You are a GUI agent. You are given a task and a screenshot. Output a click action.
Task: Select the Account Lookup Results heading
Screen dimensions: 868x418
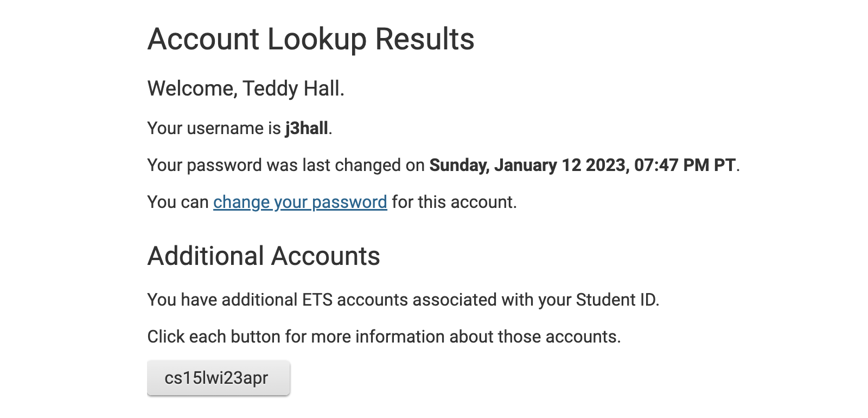311,40
